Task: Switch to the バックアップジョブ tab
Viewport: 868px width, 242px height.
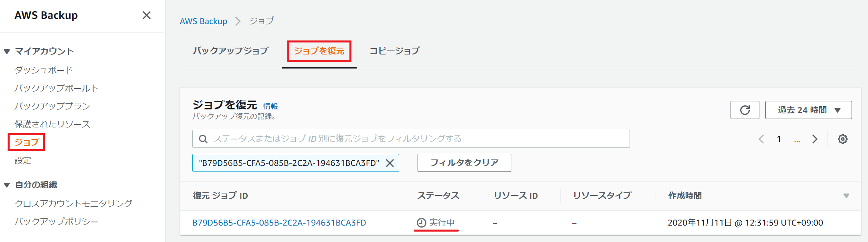Action: pos(230,51)
